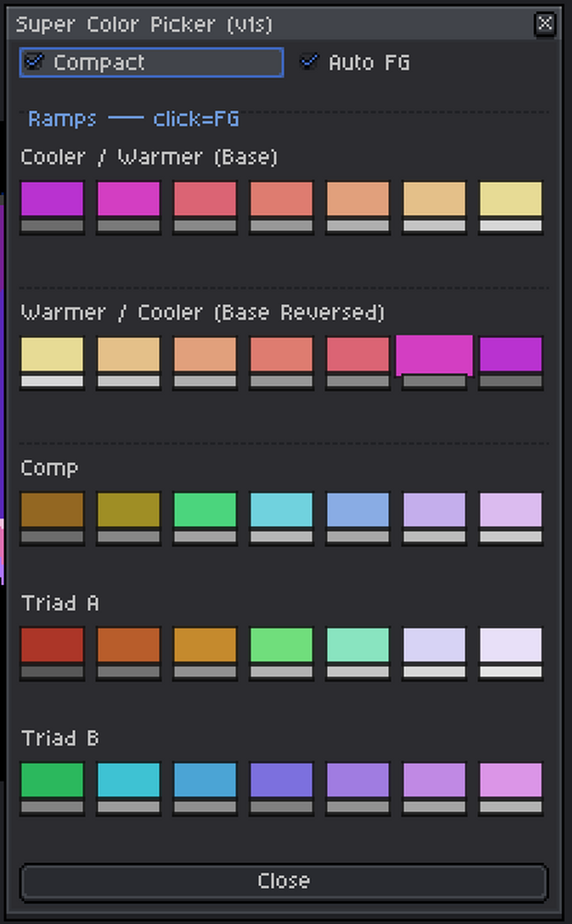
Task: Choose the cyan swatch in the Comp ramp
Action: pyautogui.click(x=282, y=507)
